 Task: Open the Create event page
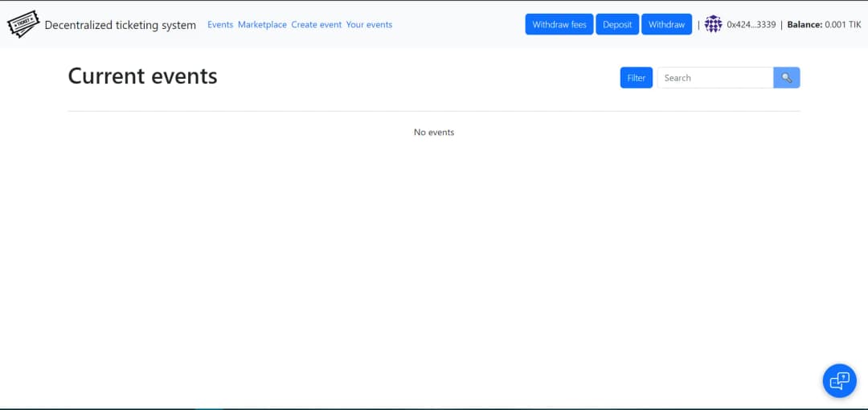316,24
